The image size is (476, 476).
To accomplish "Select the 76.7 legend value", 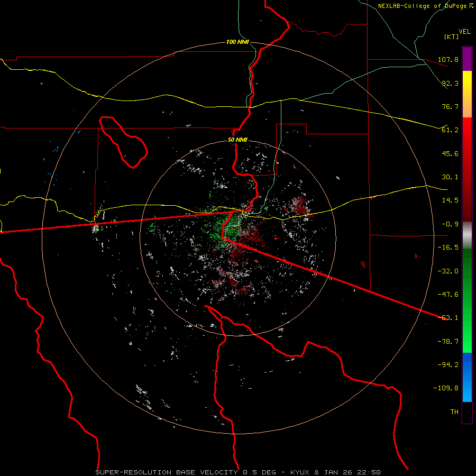I will coord(450,106).
